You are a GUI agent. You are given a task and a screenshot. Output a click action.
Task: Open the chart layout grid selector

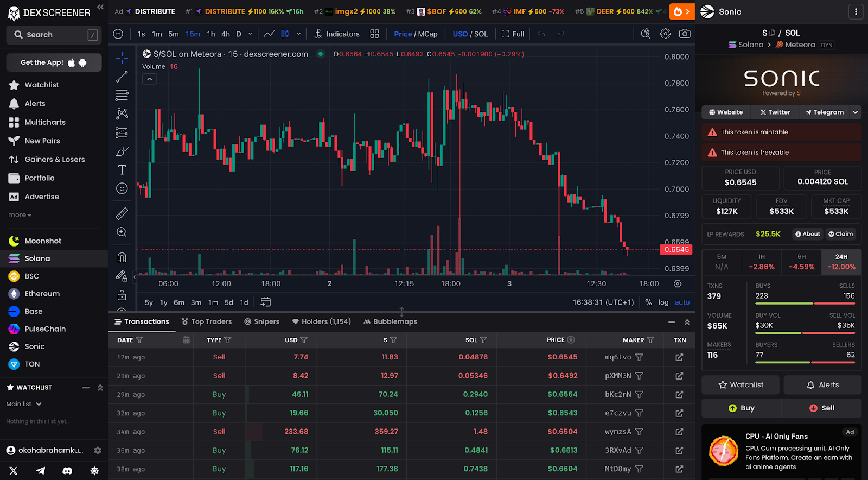pyautogui.click(x=374, y=34)
